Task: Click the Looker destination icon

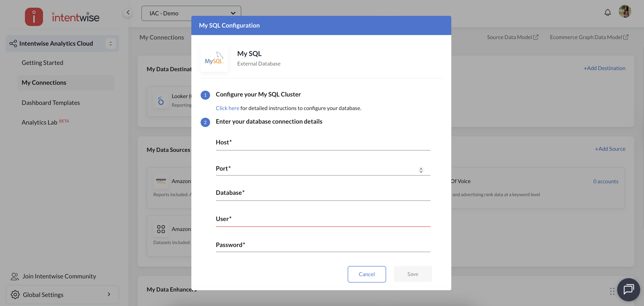Action: [x=161, y=101]
